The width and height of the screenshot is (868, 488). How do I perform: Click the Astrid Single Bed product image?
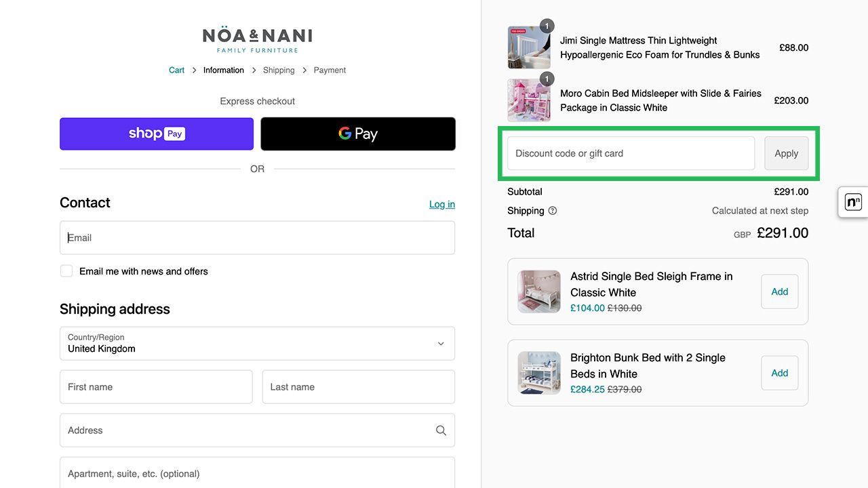[x=539, y=291]
